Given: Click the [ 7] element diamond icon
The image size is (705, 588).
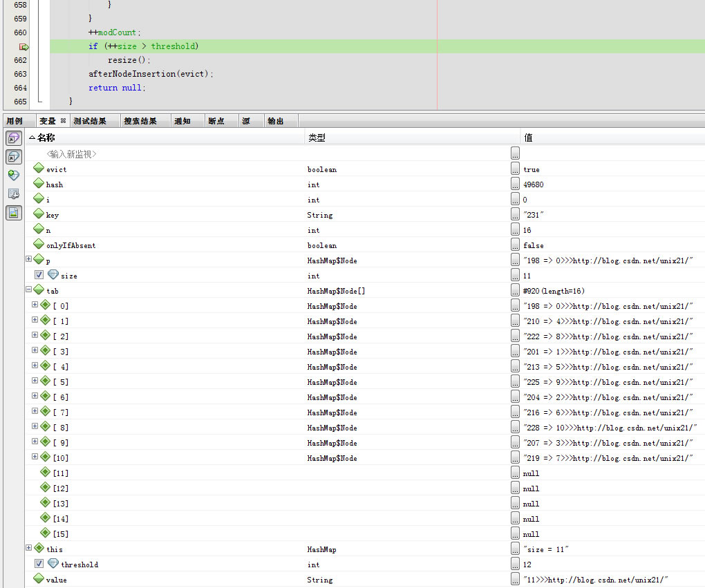Looking at the screenshot, I should 45,411.
